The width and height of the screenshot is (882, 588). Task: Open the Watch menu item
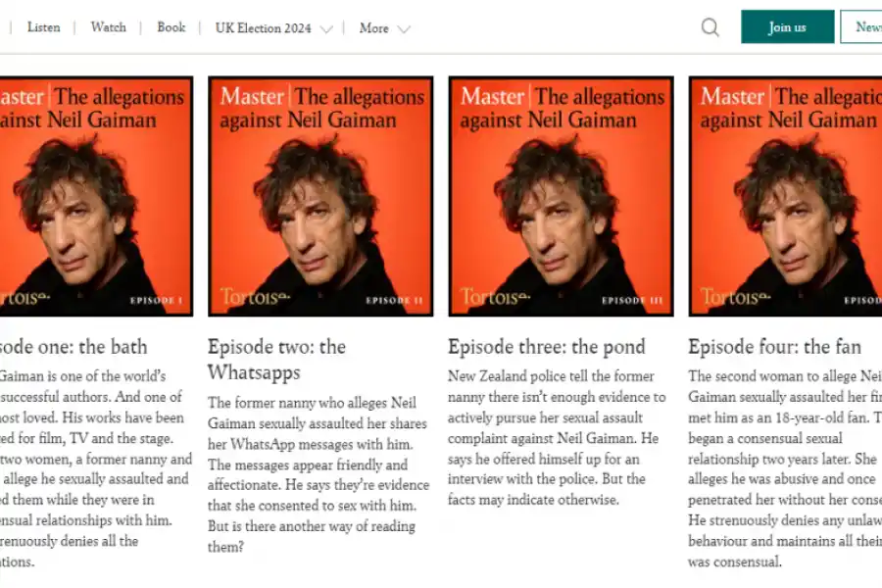tap(108, 27)
